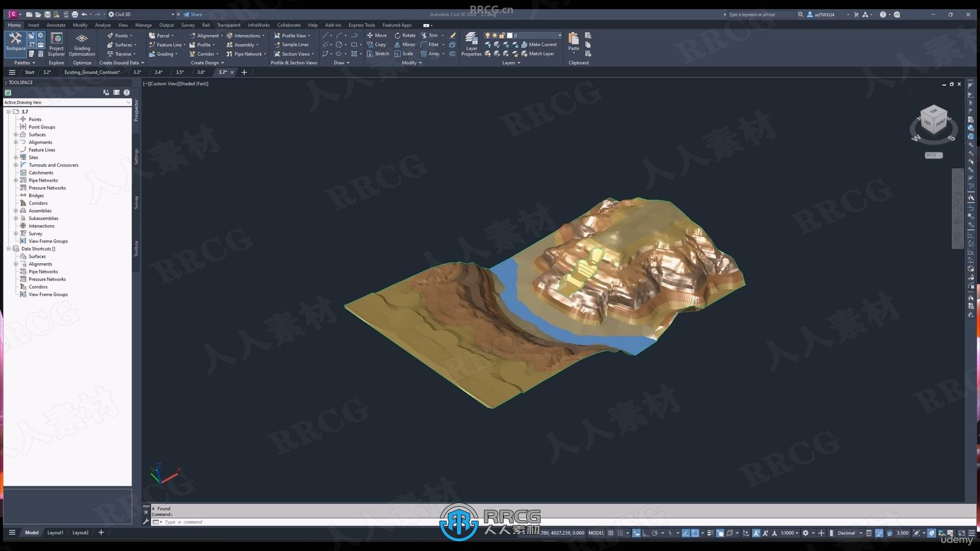The image size is (980, 551).
Task: Select the Copy modify tool
Action: pyautogui.click(x=376, y=45)
